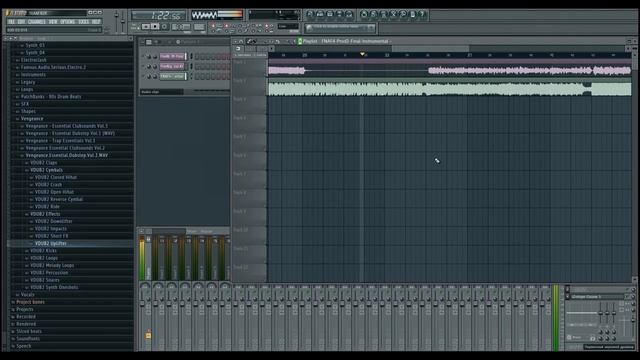Click the transport Stop button
The height and width of the screenshot is (360, 640).
155,27
